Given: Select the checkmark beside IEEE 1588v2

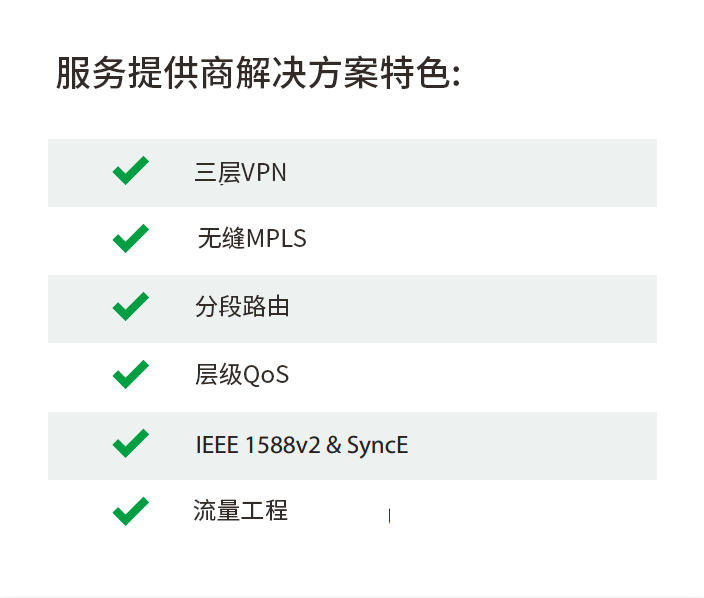Looking at the screenshot, I should tap(131, 444).
